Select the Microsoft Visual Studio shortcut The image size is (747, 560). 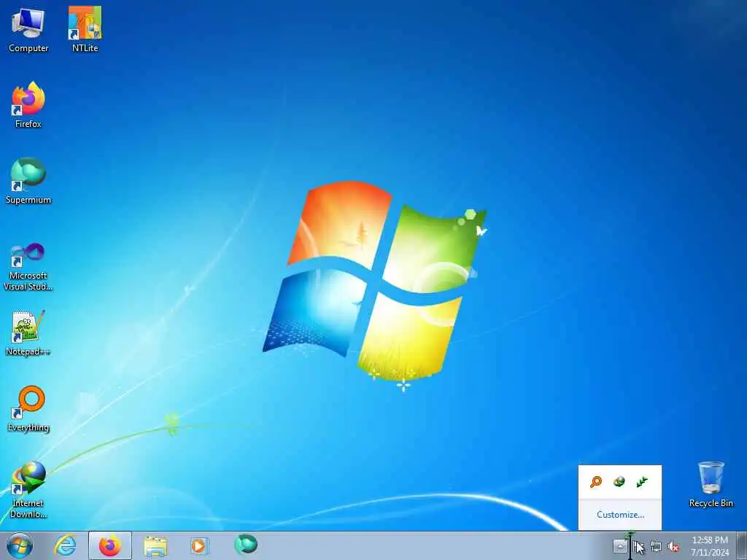[28, 267]
